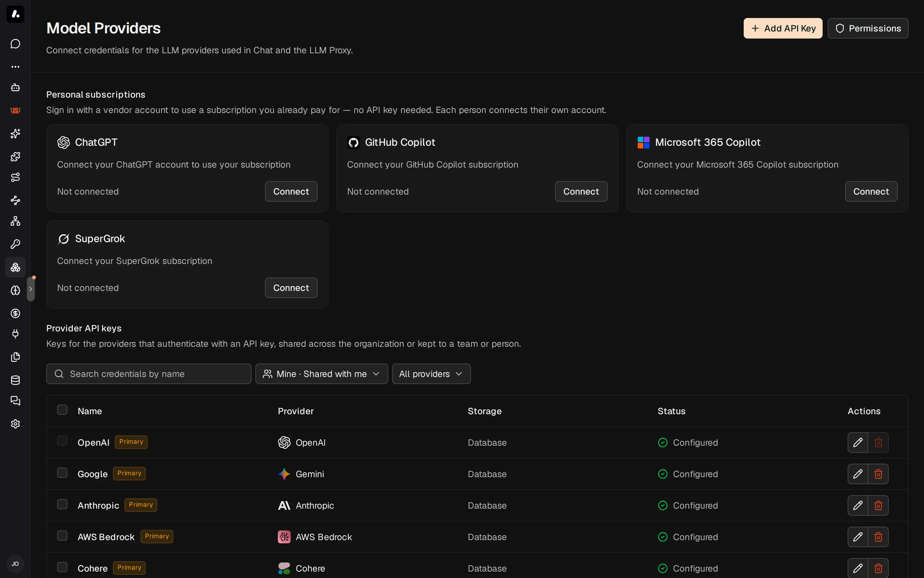Click the org-chart network icon in sidebar
The width and height of the screenshot is (924, 578).
click(15, 221)
